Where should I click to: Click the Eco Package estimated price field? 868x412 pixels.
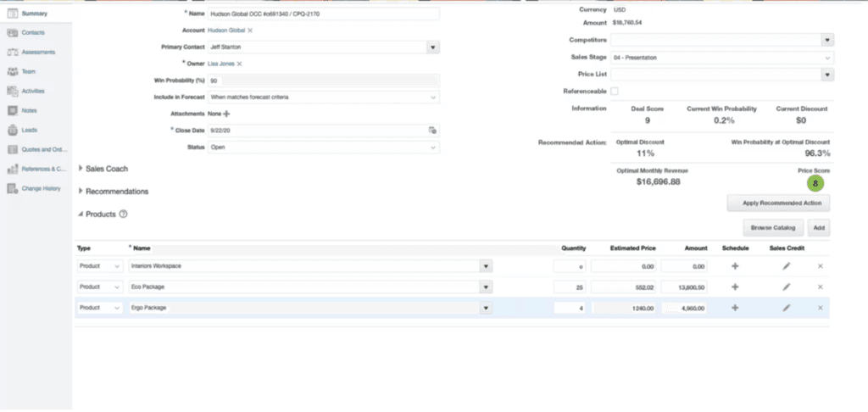click(623, 287)
